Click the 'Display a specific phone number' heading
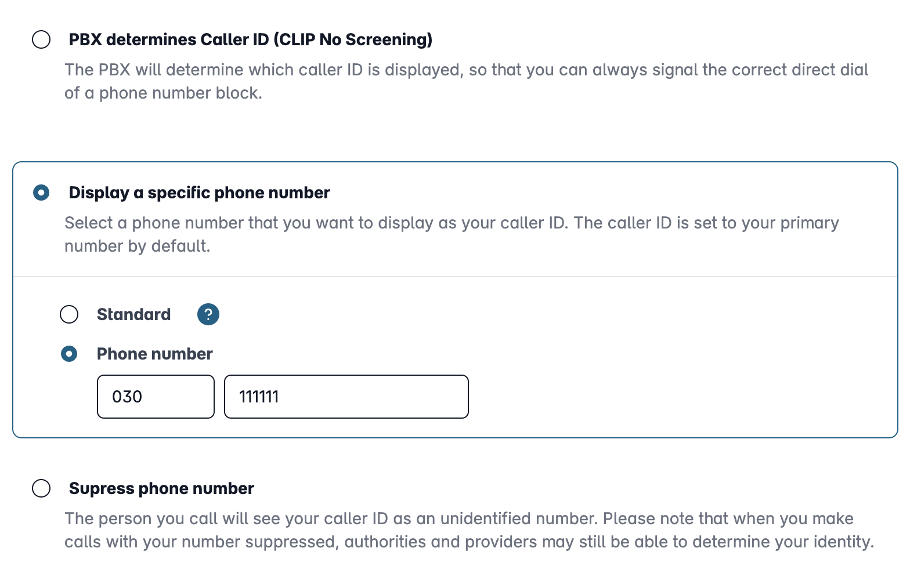The height and width of the screenshot is (588, 910). (x=199, y=193)
